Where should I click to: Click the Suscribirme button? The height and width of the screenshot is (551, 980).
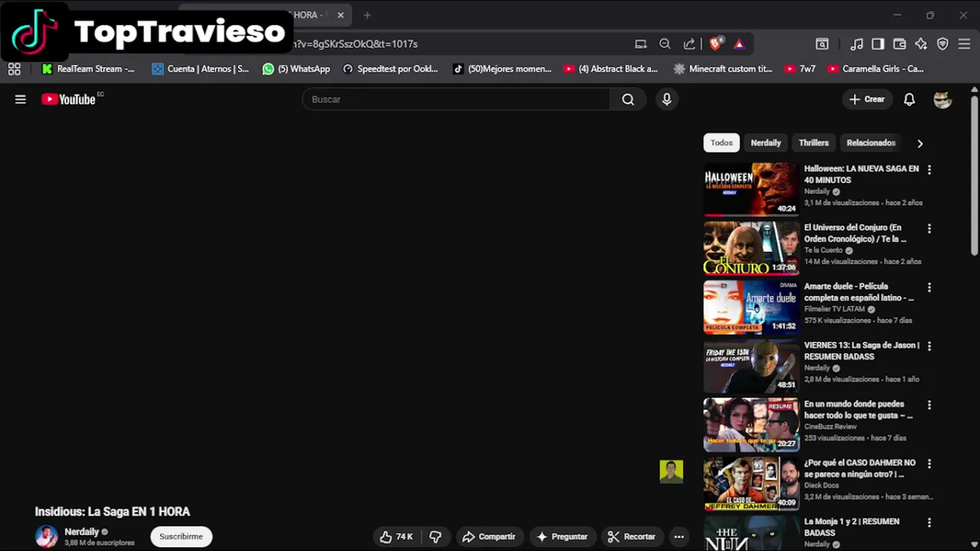181,537
